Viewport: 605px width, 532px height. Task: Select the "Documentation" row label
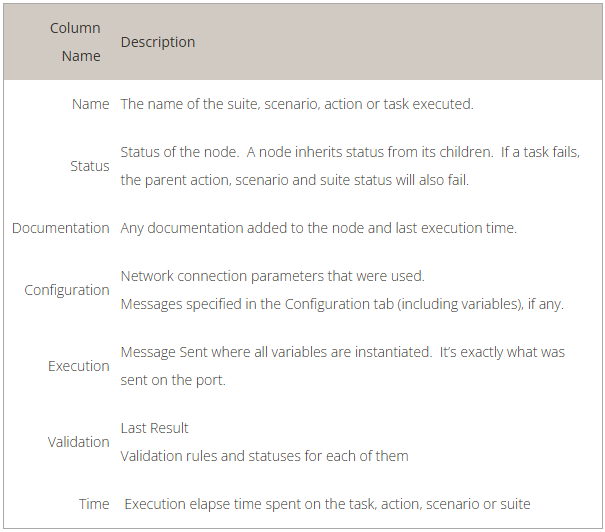pos(61,228)
